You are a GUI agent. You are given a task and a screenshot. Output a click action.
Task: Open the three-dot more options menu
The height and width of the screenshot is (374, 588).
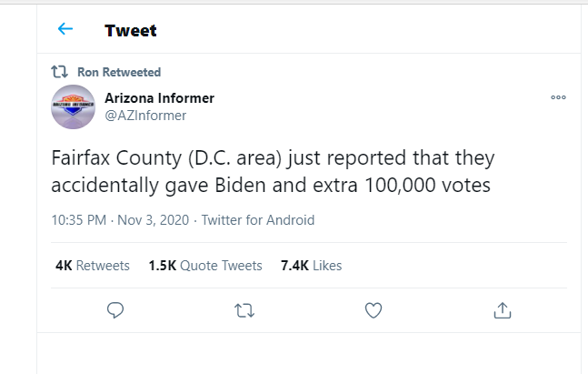558,97
